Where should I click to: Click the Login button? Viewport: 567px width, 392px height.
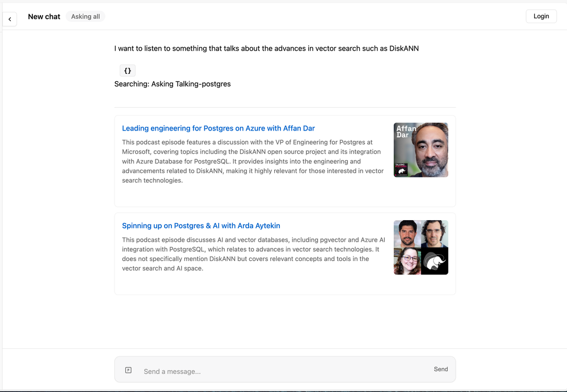tap(541, 16)
